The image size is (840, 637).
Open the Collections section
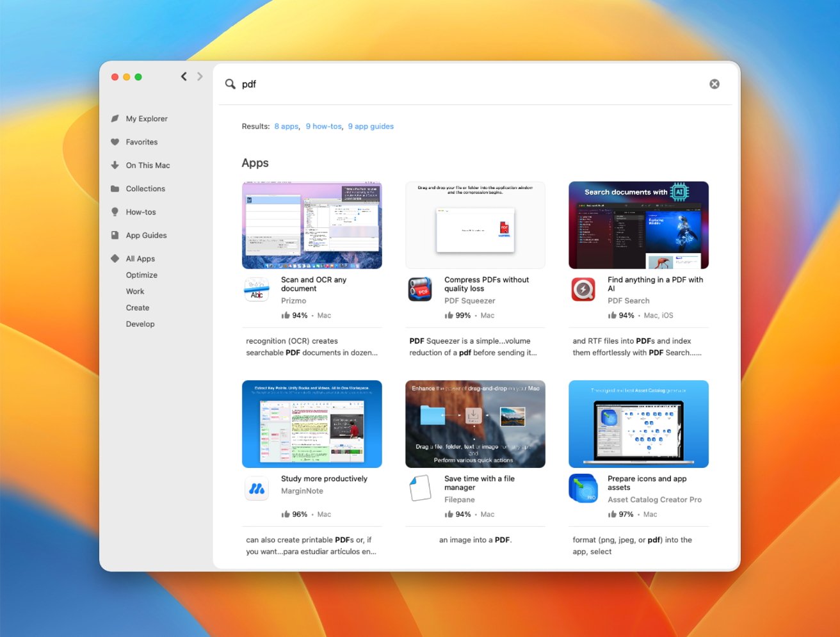[x=145, y=189]
